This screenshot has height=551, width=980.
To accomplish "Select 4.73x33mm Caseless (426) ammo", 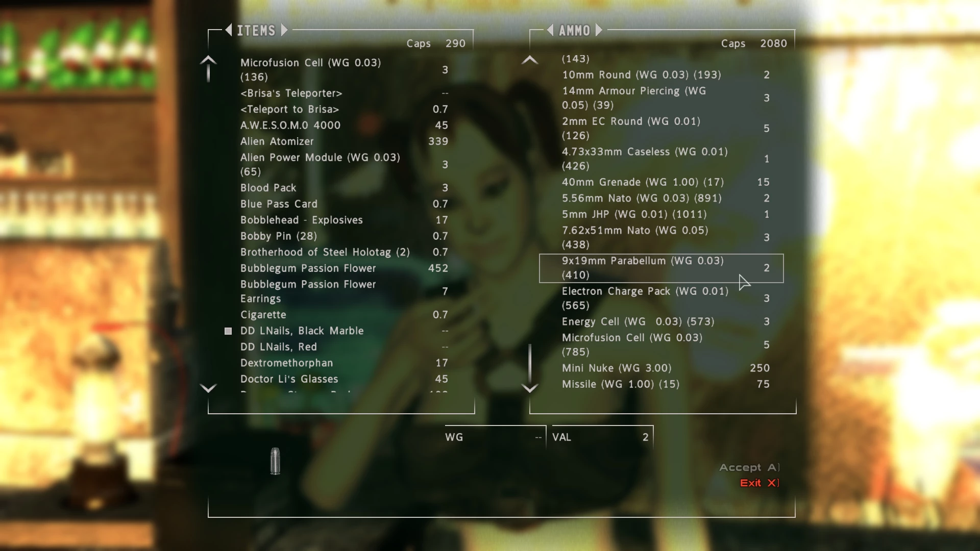I will [x=666, y=159].
